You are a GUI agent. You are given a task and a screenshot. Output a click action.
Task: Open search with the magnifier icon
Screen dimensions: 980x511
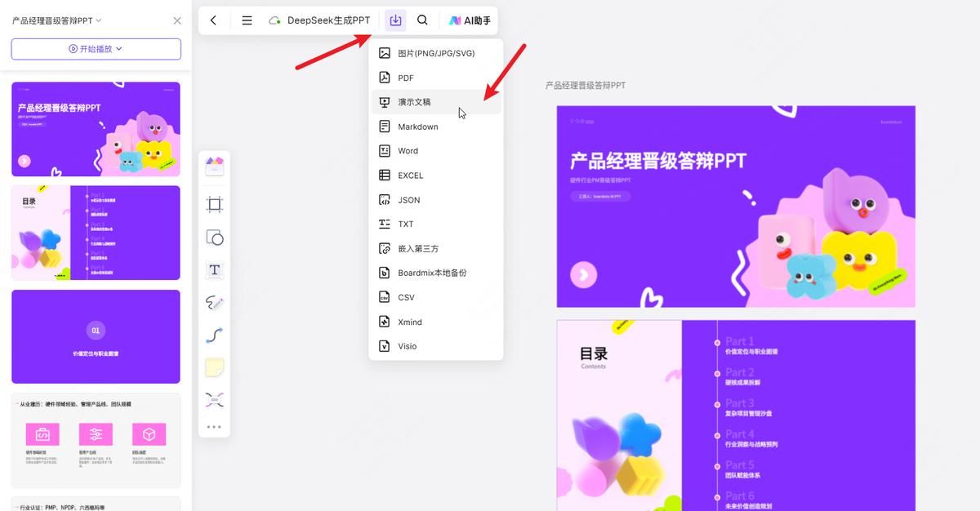pos(422,20)
